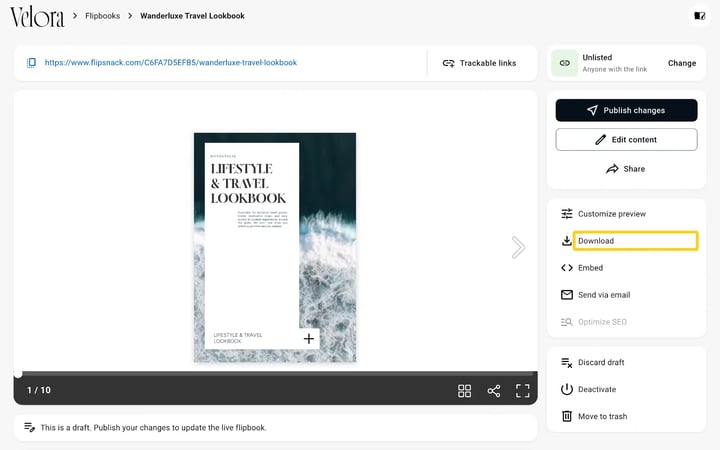Click Deactivate option
This screenshot has width=720, height=450.
(x=597, y=389)
